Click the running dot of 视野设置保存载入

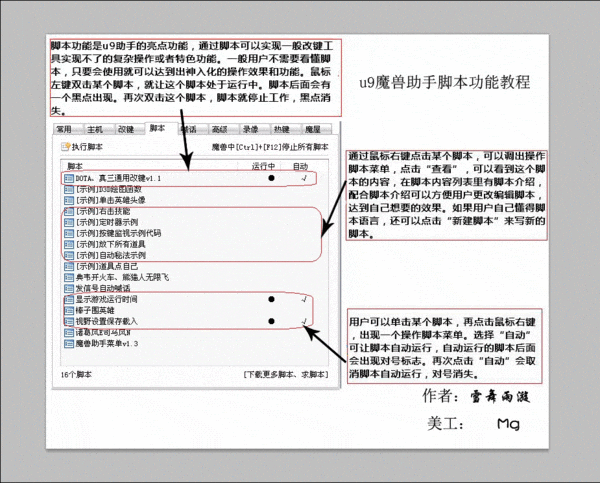point(271,321)
